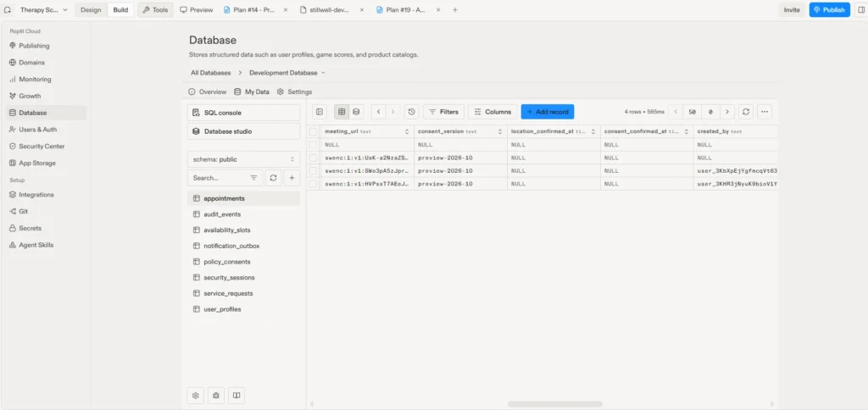Toggle the side panel icon in table toolbar
The height and width of the screenshot is (410, 868).
click(x=320, y=112)
